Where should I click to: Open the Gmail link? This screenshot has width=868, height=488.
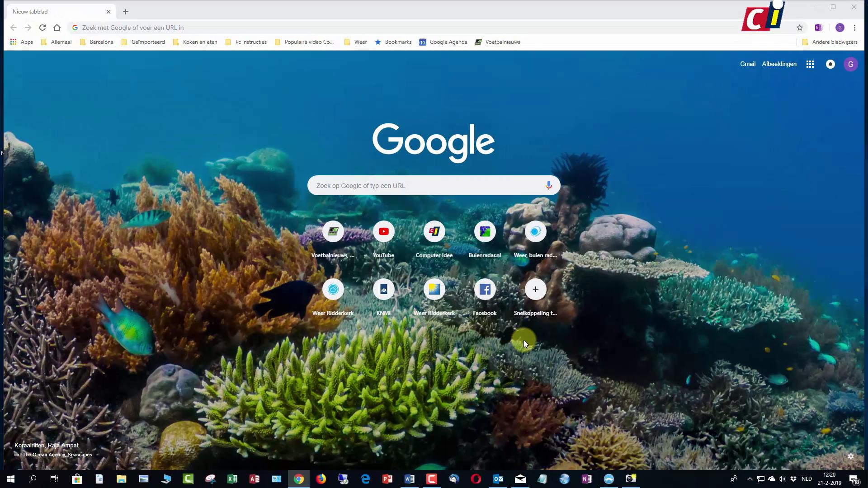(748, 64)
